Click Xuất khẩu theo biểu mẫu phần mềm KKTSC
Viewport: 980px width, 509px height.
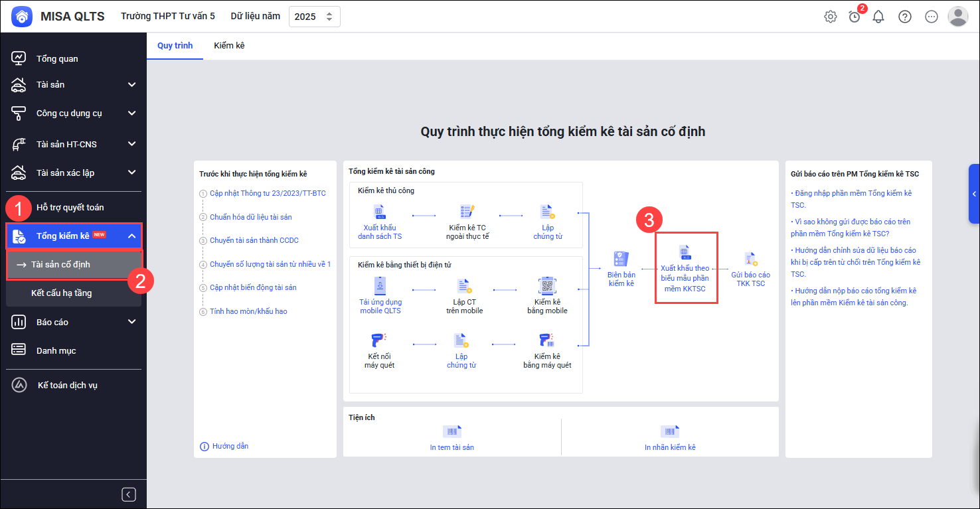pos(685,268)
